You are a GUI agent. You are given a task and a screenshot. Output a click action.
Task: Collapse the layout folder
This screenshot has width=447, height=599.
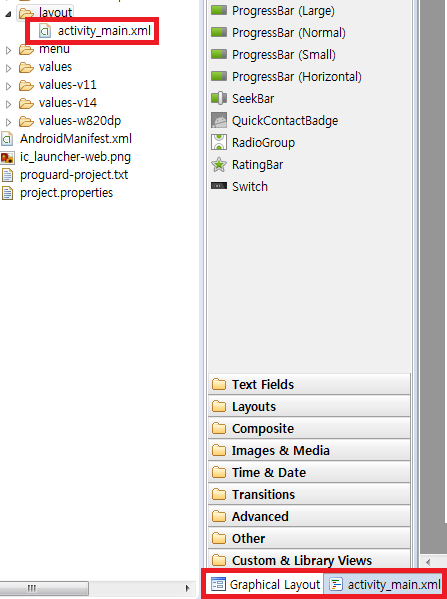pyautogui.click(x=8, y=14)
